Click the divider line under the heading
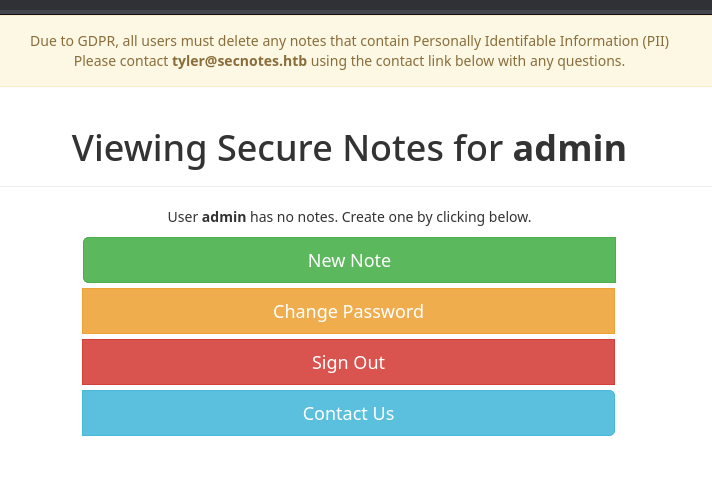 coord(356,186)
